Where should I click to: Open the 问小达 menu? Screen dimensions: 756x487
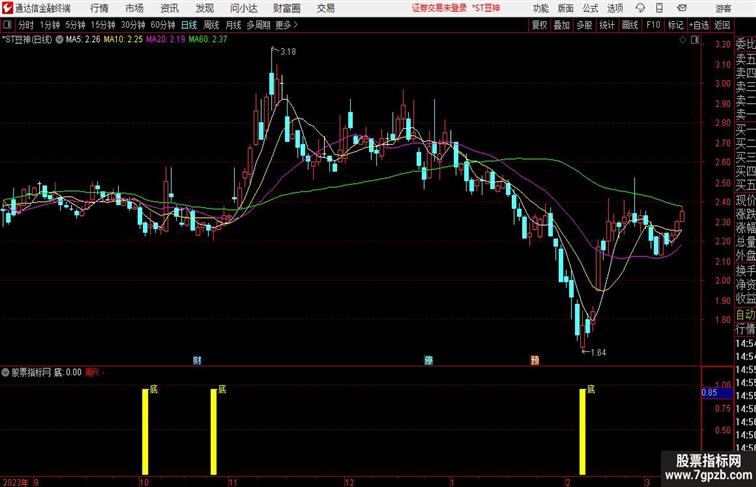tap(244, 8)
